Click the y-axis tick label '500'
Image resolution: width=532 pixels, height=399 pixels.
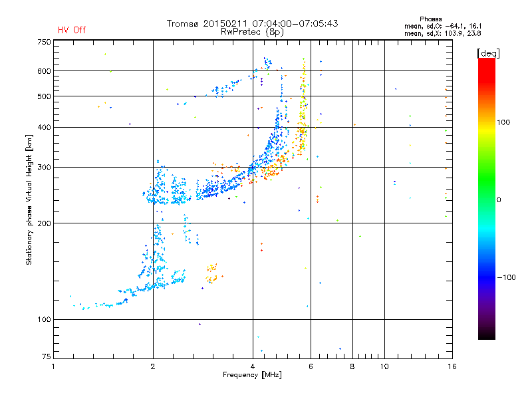[x=44, y=96]
